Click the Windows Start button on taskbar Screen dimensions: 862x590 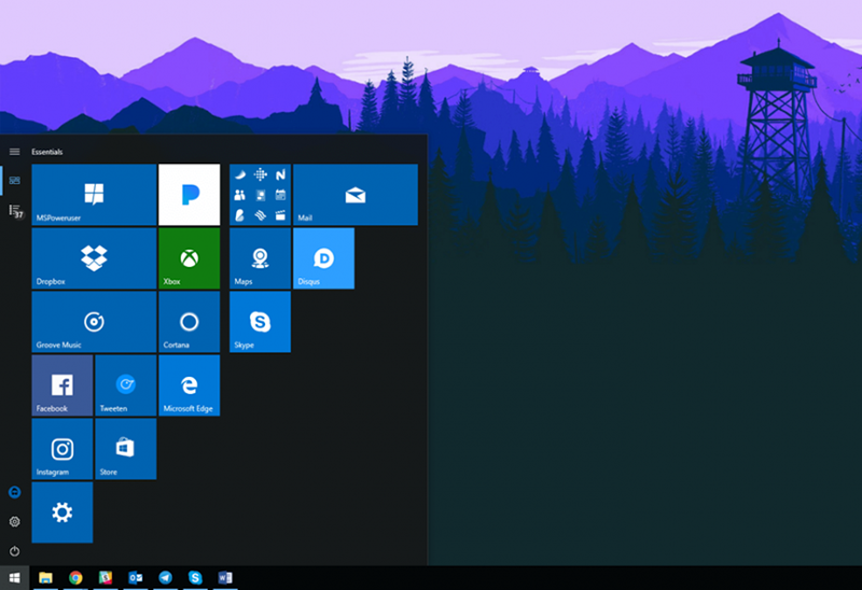pyautogui.click(x=15, y=577)
